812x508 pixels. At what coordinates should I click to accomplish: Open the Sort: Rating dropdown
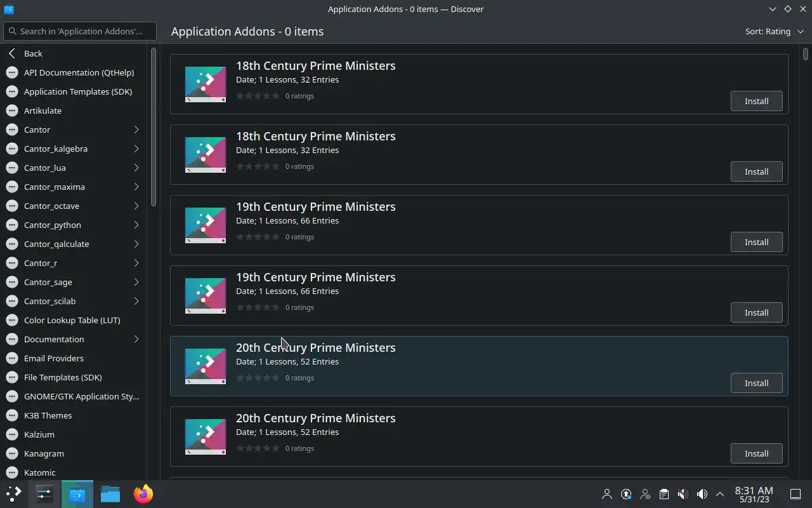(774, 31)
